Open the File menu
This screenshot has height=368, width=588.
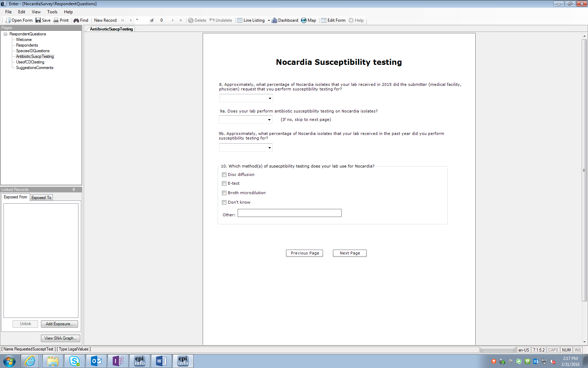point(8,12)
